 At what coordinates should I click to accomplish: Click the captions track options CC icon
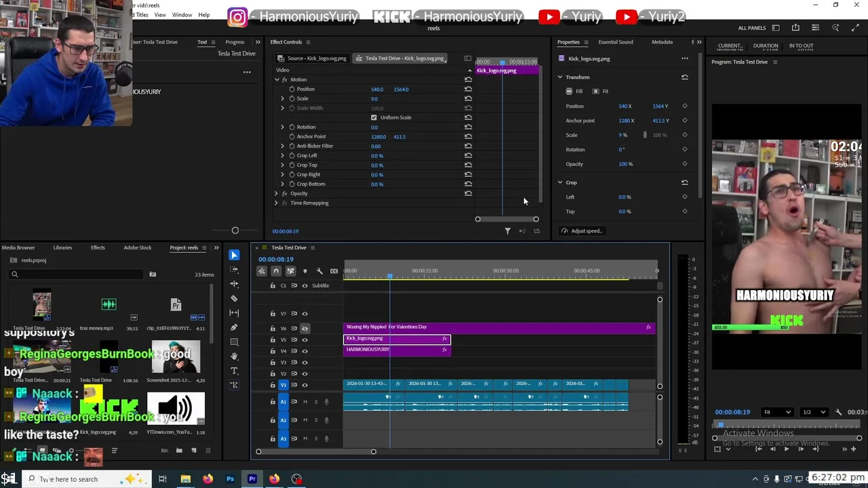click(x=334, y=271)
